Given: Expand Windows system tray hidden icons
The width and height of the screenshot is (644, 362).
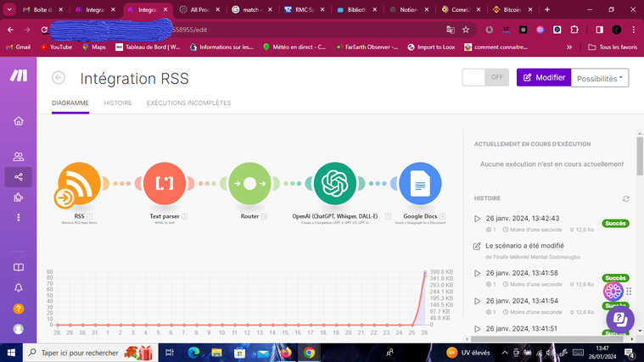Looking at the screenshot, I should pyautogui.click(x=504, y=353).
